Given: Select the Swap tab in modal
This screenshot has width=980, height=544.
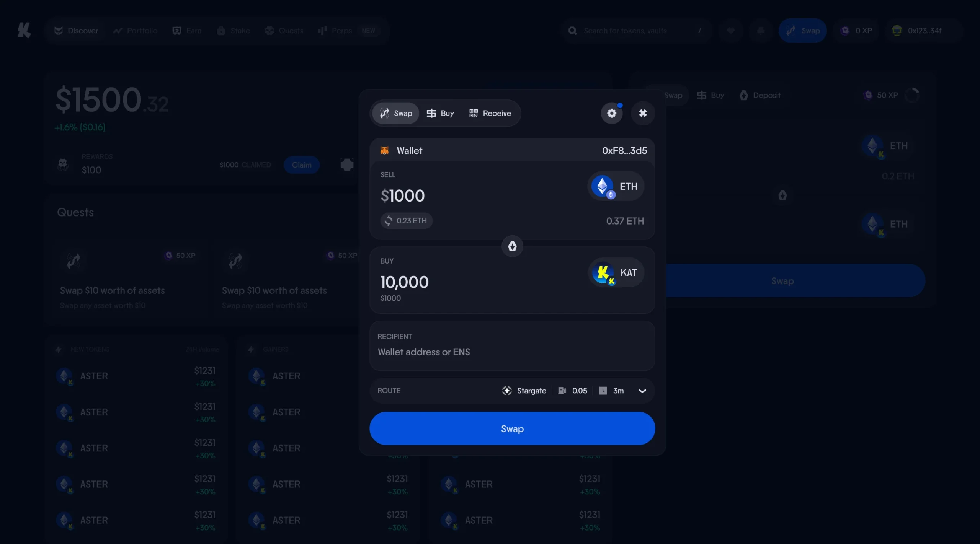Looking at the screenshot, I should [396, 113].
